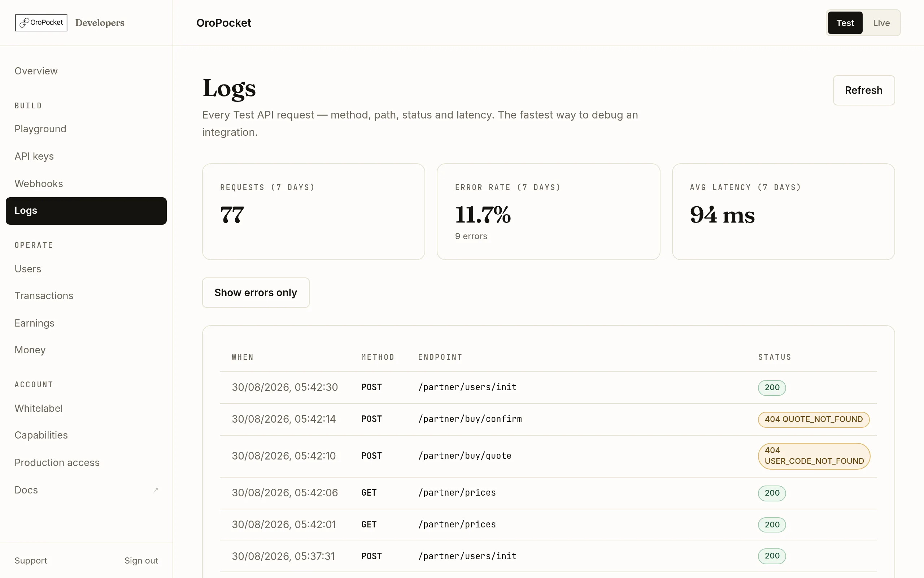Click the ENDPOINT column header
This screenshot has height=578, width=924.
440,357
